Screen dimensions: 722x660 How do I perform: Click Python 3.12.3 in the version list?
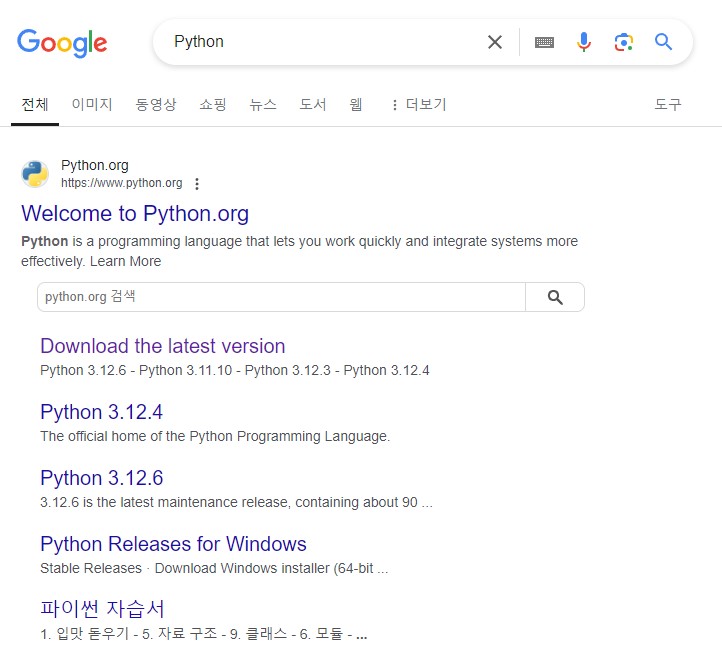click(287, 370)
